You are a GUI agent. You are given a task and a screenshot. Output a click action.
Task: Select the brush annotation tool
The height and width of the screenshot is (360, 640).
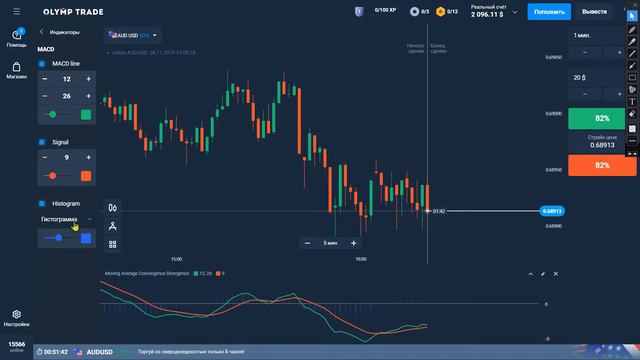pyautogui.click(x=632, y=66)
